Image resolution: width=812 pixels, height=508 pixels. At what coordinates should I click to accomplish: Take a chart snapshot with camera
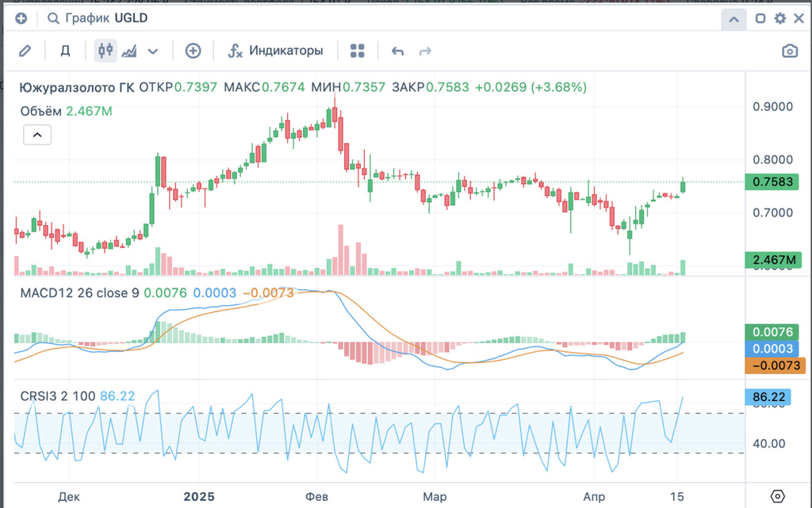(790, 51)
